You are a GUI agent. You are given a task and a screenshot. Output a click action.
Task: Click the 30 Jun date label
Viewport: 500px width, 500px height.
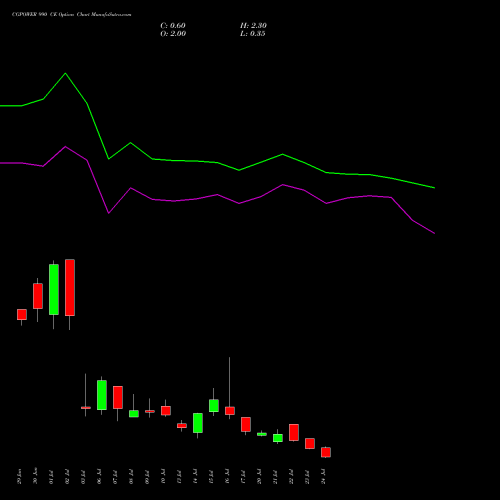[x=35, y=476]
